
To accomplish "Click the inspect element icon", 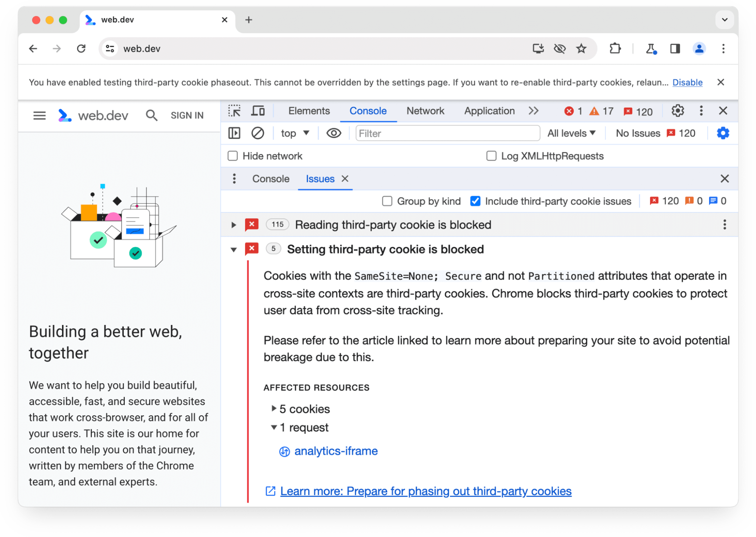I will pos(235,111).
